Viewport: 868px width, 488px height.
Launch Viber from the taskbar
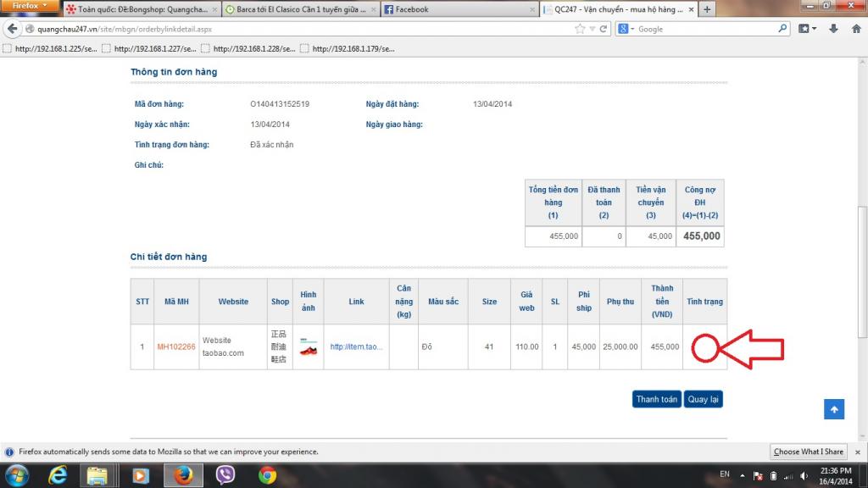click(226, 475)
